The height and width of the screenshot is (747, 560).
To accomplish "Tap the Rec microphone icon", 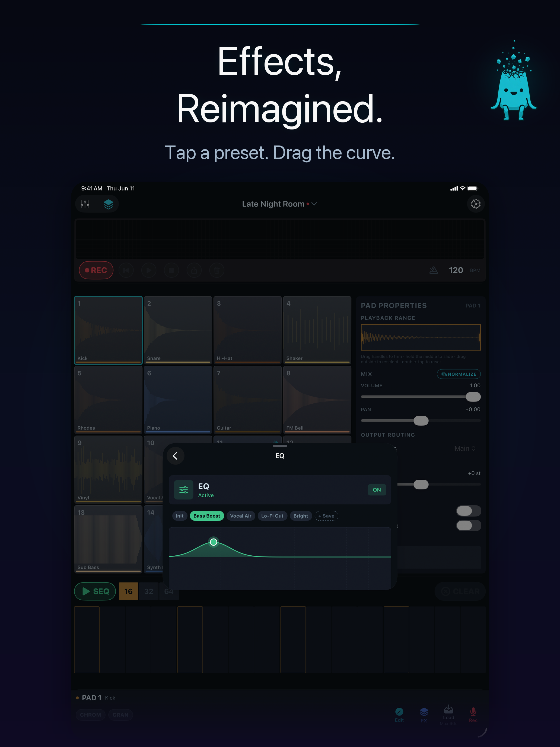I will point(473,712).
